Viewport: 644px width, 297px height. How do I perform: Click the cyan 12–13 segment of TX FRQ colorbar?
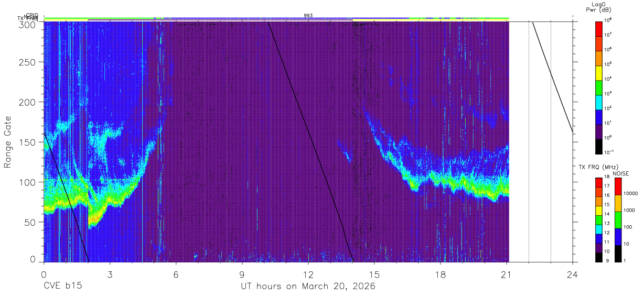pyautogui.click(x=599, y=229)
